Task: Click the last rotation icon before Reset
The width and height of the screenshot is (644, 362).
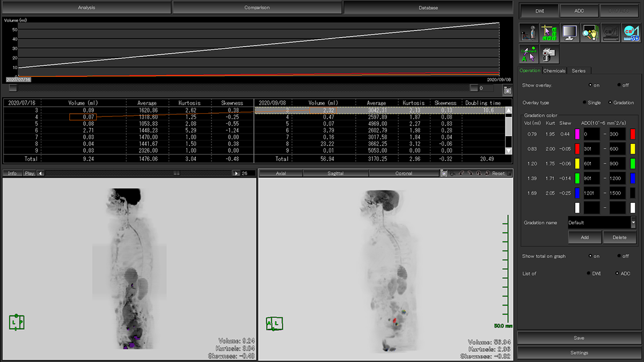Action: (x=487, y=173)
